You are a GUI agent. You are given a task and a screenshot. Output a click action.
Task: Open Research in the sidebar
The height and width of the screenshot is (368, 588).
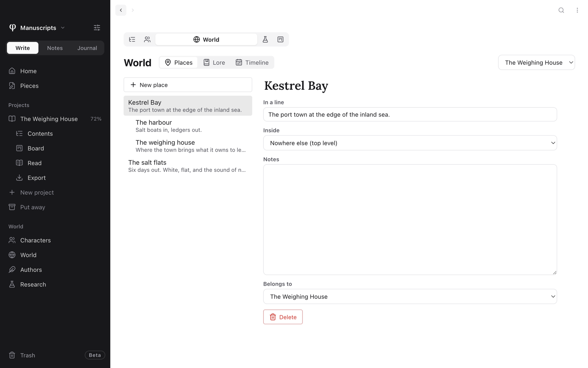(55, 284)
